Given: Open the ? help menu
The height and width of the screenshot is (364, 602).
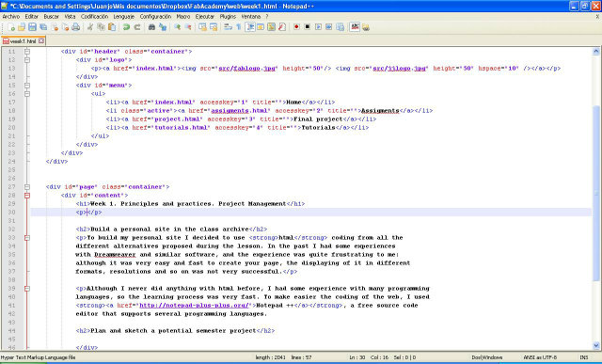Looking at the screenshot, I should point(267,17).
